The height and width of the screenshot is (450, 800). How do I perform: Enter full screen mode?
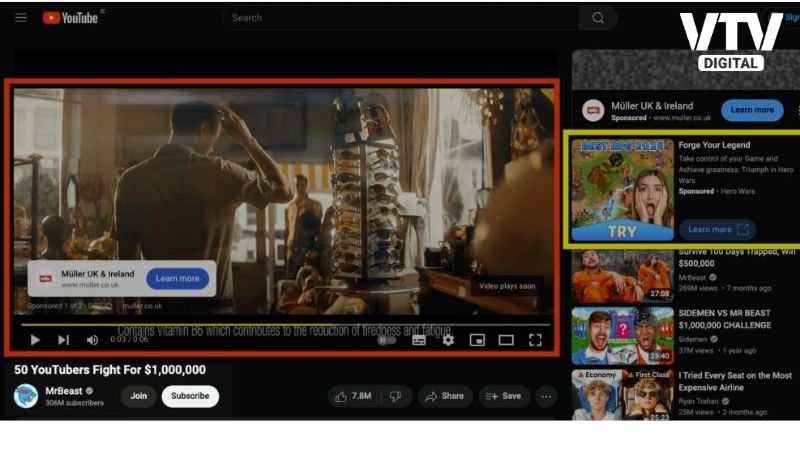pyautogui.click(x=535, y=340)
